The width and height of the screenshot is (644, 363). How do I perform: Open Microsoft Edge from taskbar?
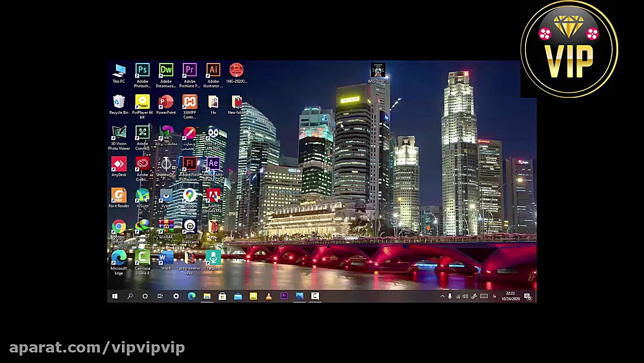coord(191,296)
